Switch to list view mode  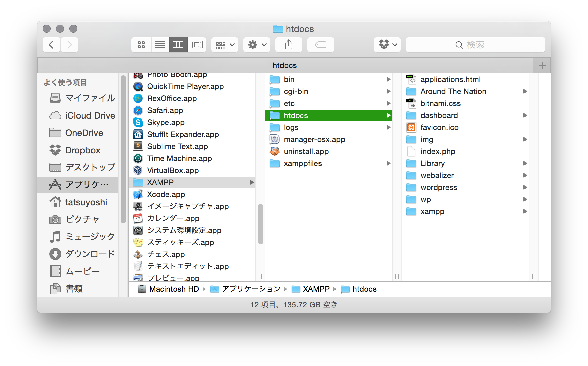[x=160, y=45]
